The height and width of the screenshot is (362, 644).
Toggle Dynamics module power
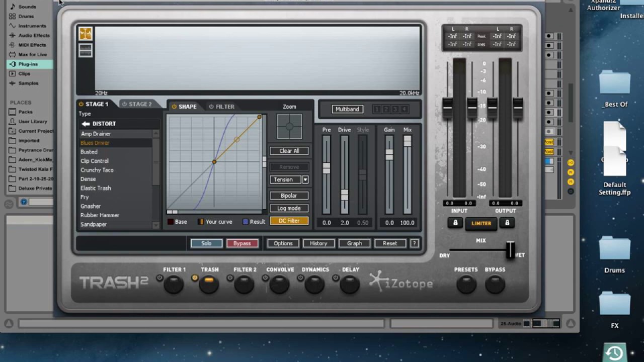coord(300,278)
